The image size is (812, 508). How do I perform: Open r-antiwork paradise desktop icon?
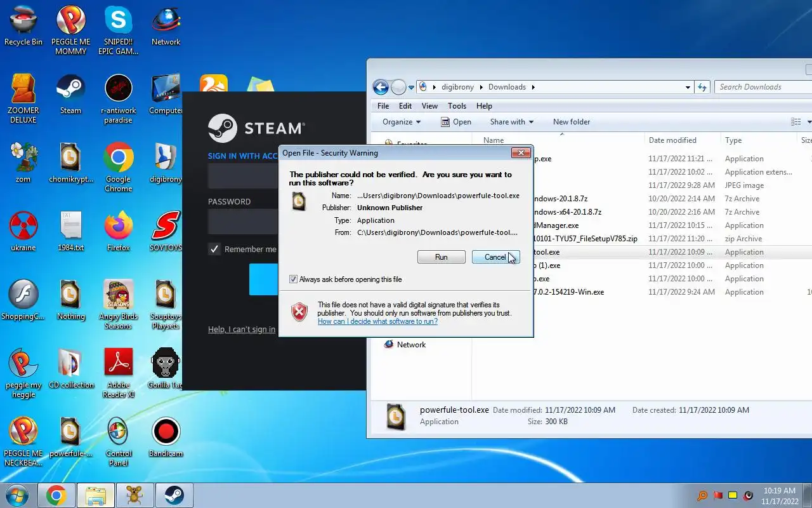coord(118,98)
